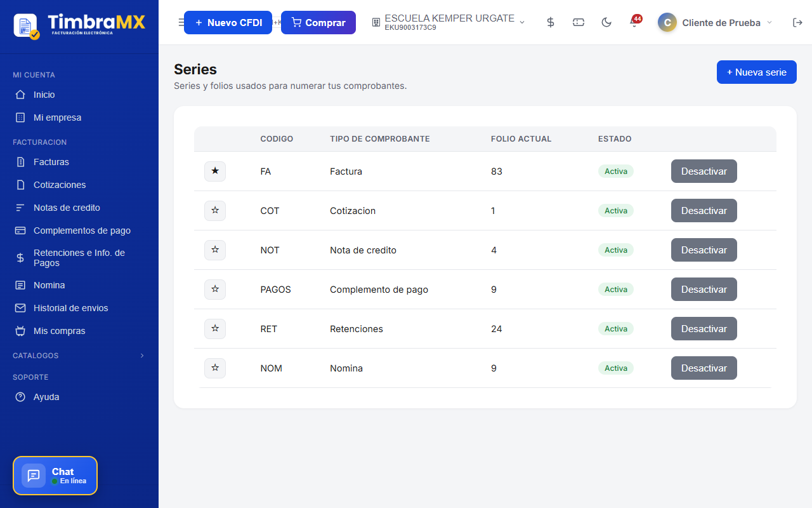Click the Historial de envios envelope icon
The image size is (812, 508).
point(20,308)
